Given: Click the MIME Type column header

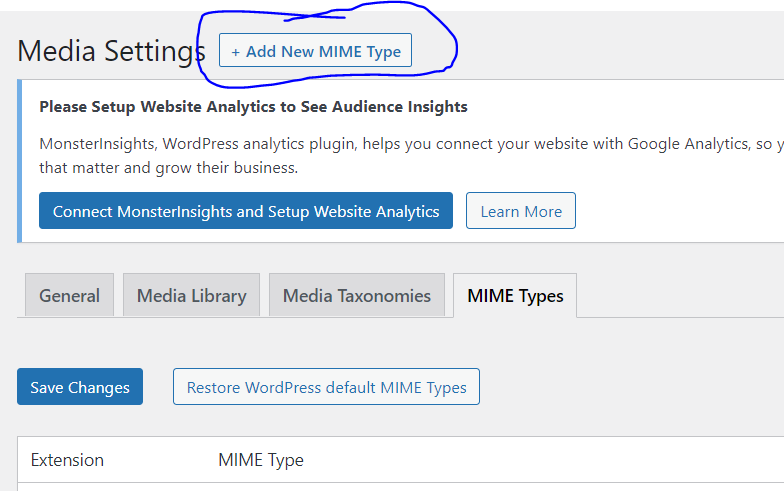Looking at the screenshot, I should tap(260, 460).
